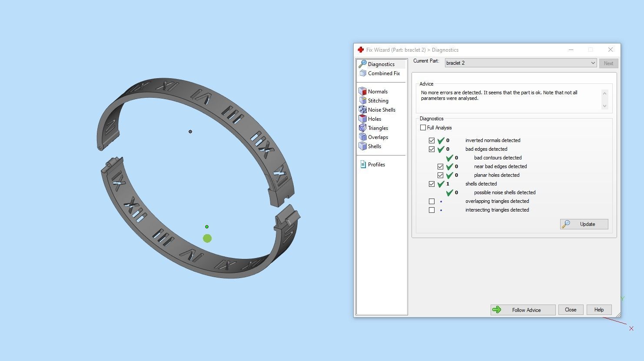
Task: Click the Noise Shells icon
Action: 363,109
